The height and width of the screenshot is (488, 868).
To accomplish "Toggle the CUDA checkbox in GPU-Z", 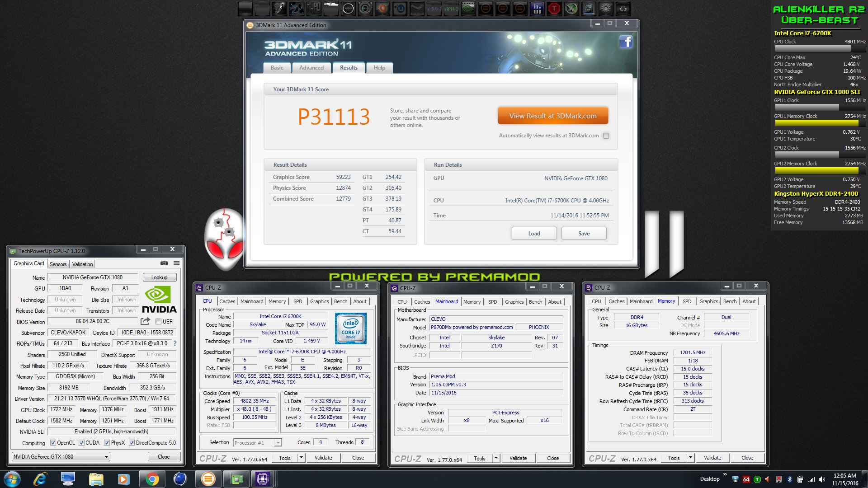I will tap(82, 443).
